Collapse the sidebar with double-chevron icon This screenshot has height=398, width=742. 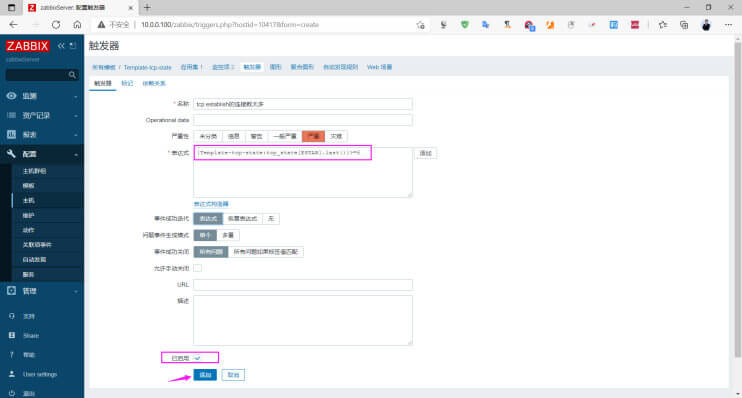pyautogui.click(x=61, y=45)
